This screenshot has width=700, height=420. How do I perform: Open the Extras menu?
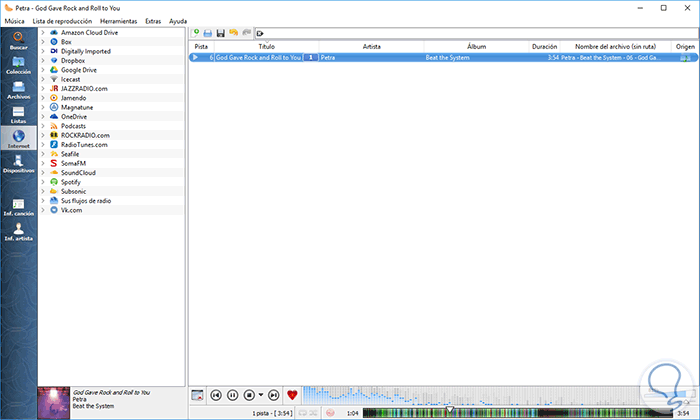pyautogui.click(x=153, y=21)
